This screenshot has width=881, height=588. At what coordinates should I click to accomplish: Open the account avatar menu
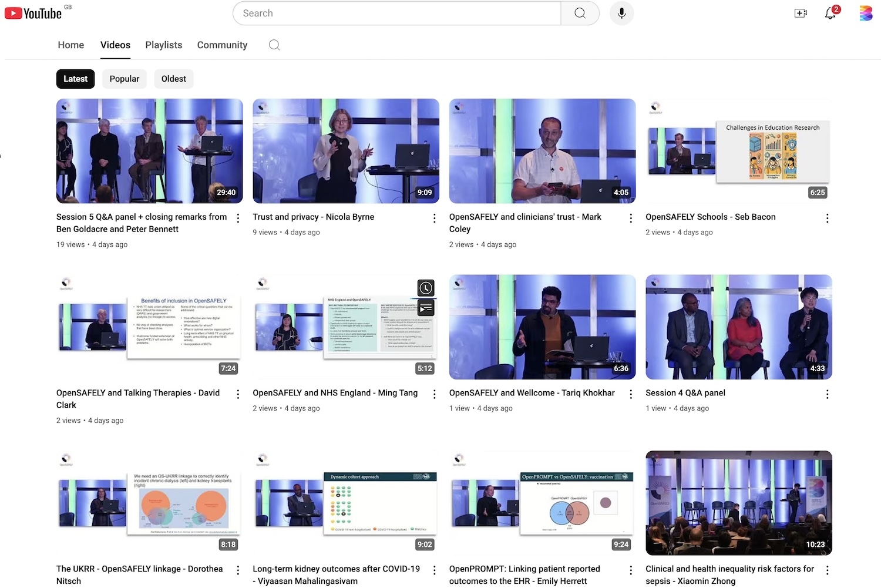[x=866, y=13]
